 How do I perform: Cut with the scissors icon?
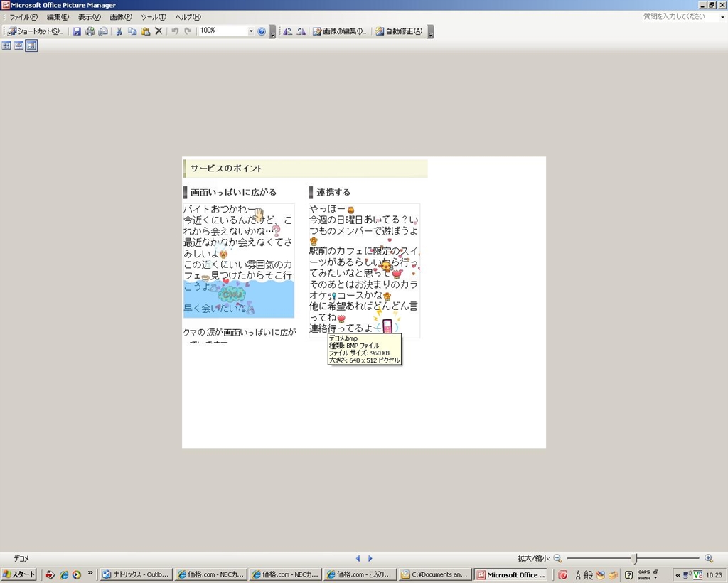tap(119, 31)
